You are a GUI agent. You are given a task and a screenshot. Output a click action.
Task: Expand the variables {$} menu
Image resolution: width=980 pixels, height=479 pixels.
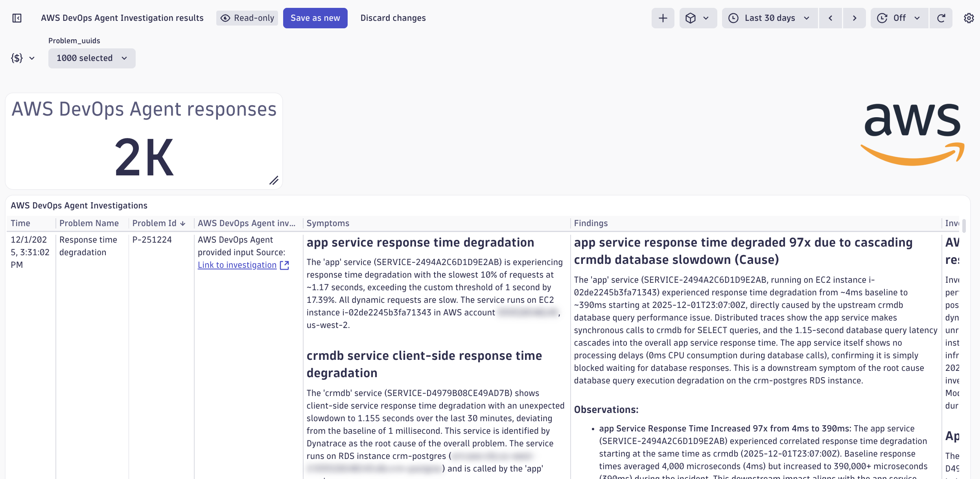23,58
